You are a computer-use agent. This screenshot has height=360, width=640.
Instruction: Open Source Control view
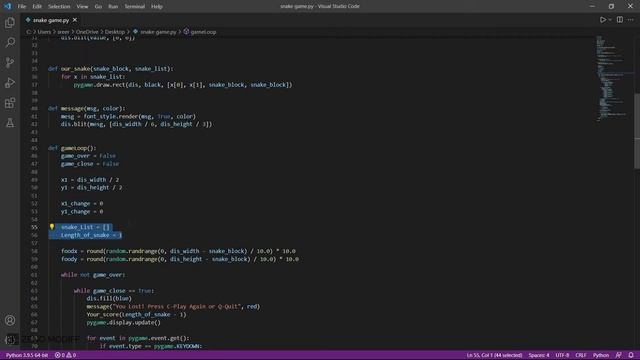pyautogui.click(x=10, y=62)
